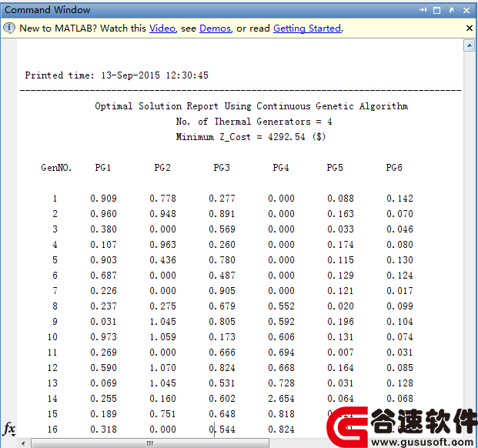Click value 0.960 in row 2
Screen dimensions: 478x448
[x=103, y=214]
